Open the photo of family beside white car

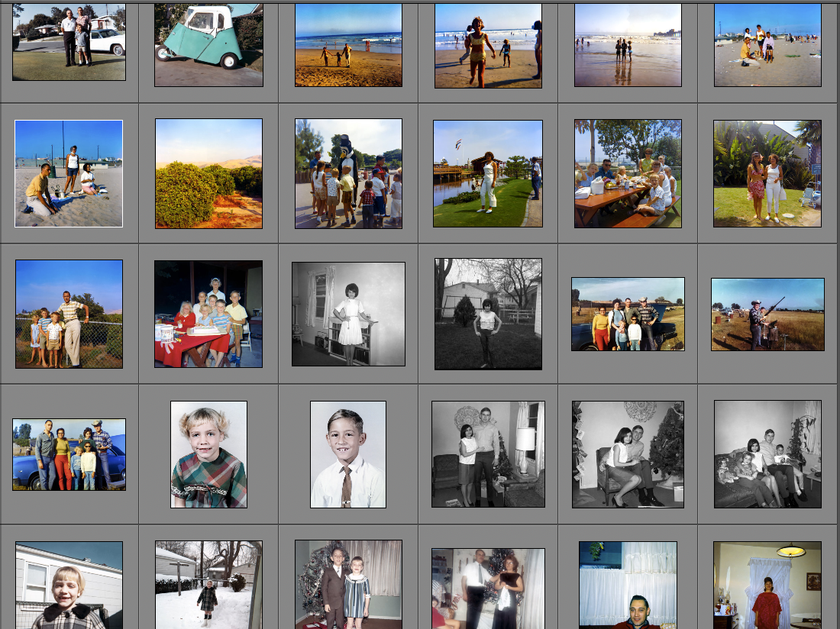pyautogui.click(x=69, y=42)
